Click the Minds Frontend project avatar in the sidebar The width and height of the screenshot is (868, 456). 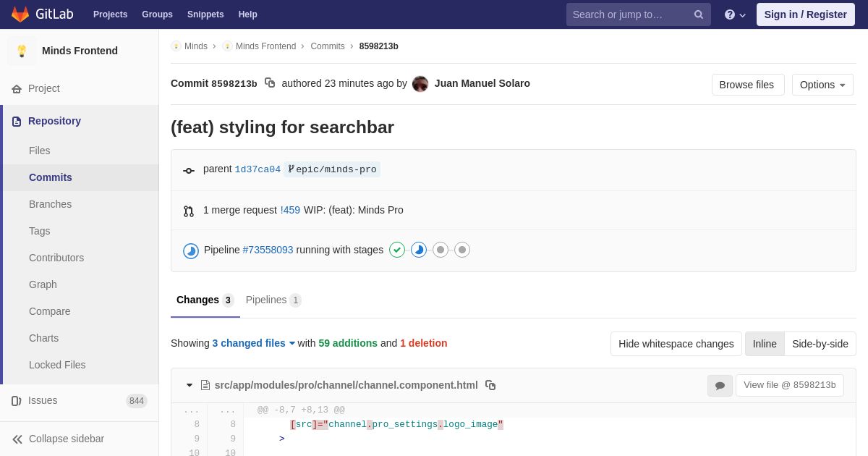(x=22, y=51)
